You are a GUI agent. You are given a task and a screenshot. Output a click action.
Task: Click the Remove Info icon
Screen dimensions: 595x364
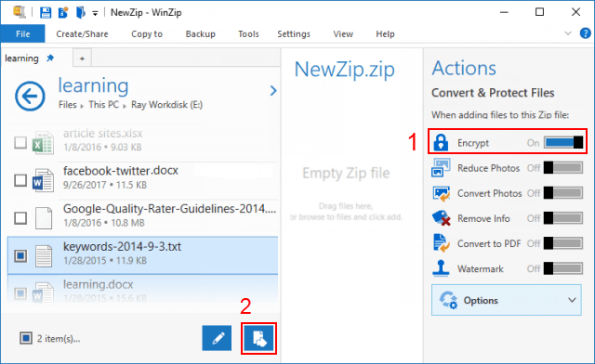coord(441,218)
